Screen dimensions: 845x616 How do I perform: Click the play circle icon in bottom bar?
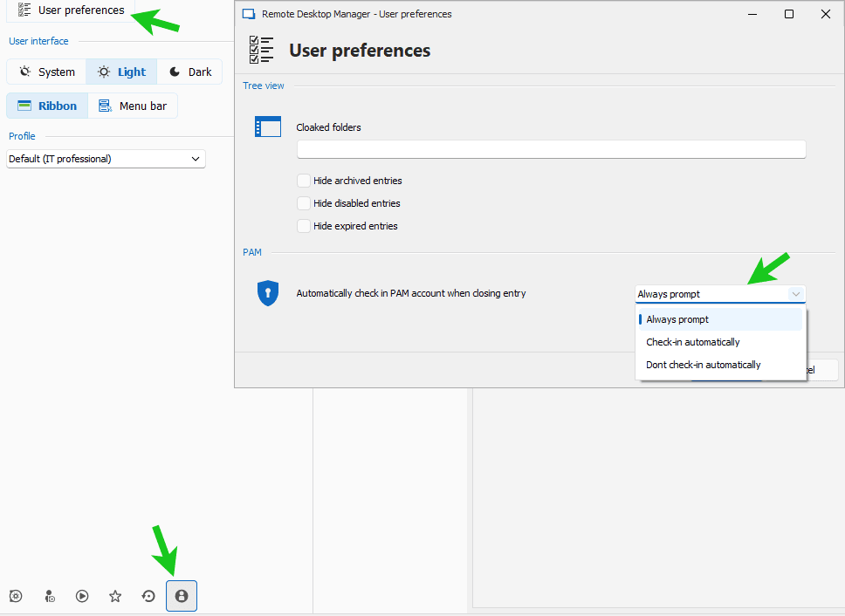82,596
